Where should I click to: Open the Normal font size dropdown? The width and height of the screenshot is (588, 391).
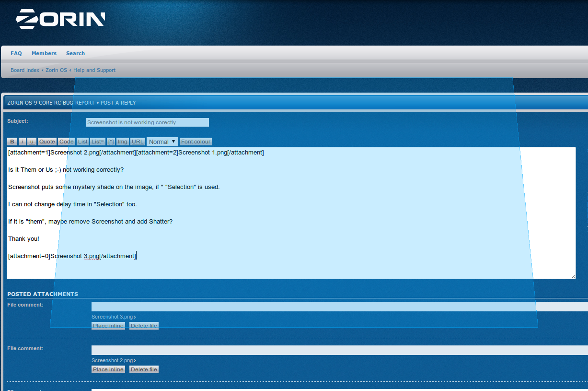[162, 142]
